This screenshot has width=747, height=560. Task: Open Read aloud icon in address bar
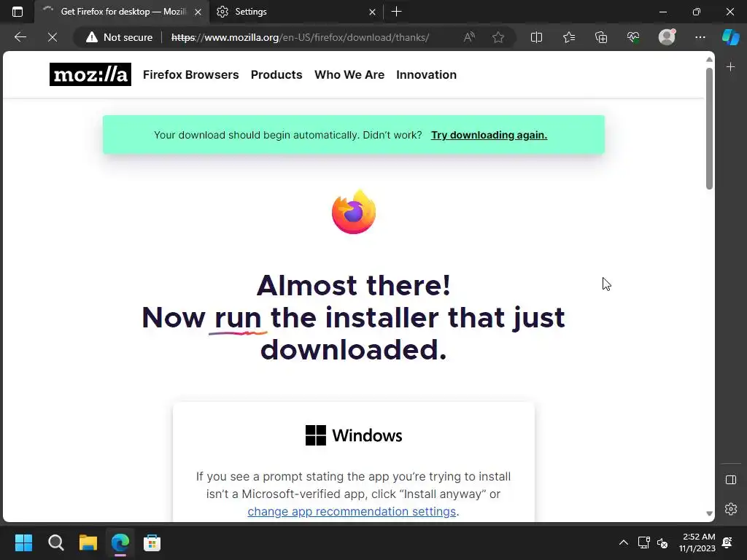click(469, 37)
